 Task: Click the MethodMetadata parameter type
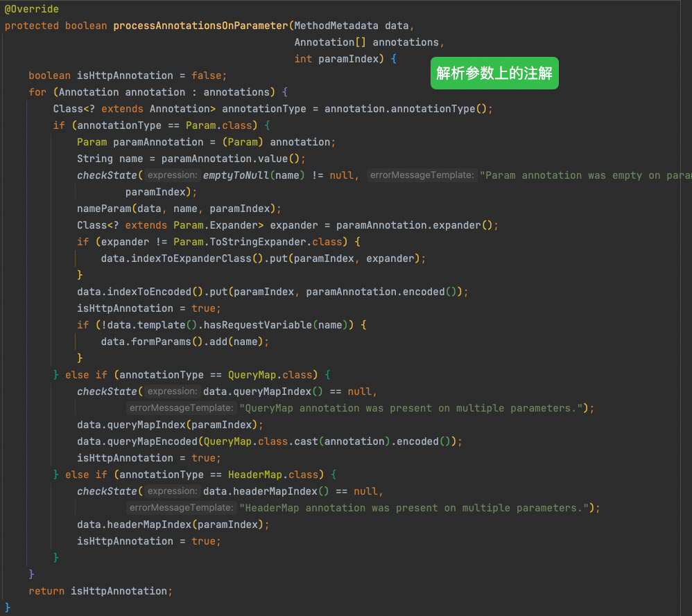tap(336, 26)
